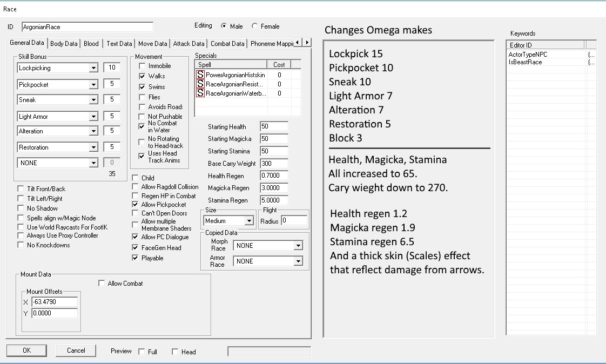Open the Armor Race dropdown

click(x=298, y=261)
